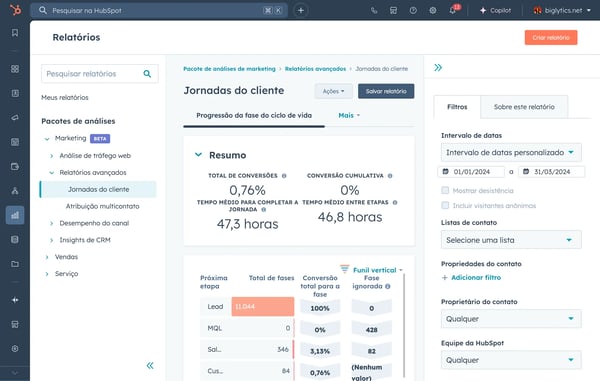
Task: Open the data management database icon in sidebar
Action: (x=15, y=239)
